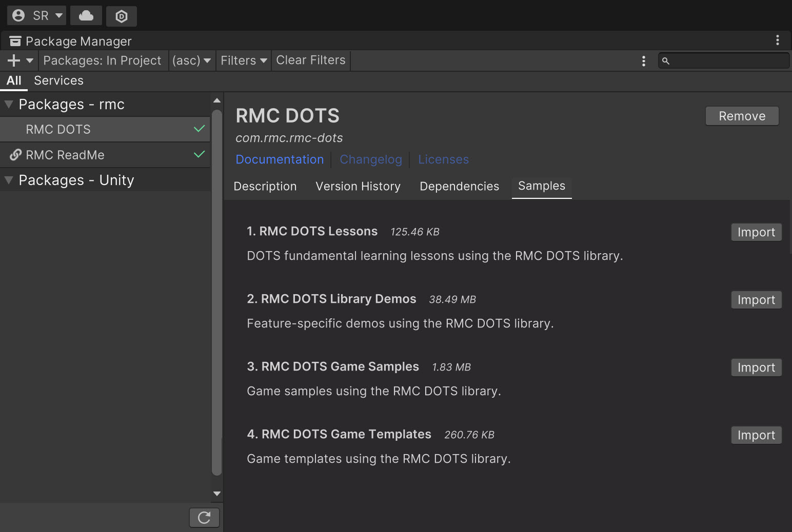
Task: Open the Unity Version Control icon
Action: 121,16
